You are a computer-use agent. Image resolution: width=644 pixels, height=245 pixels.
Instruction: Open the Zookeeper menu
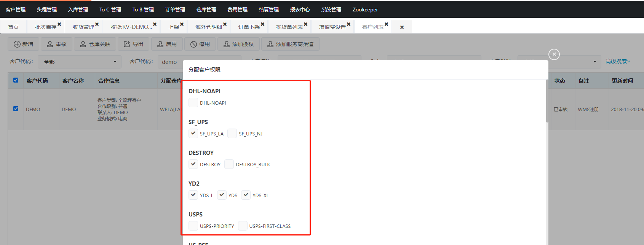[x=365, y=10]
